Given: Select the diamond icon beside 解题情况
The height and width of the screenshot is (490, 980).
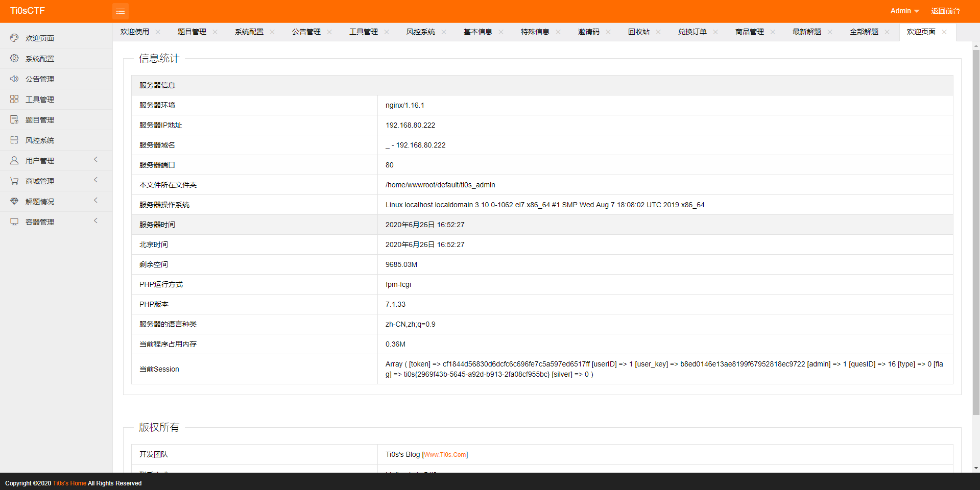Looking at the screenshot, I should (x=14, y=201).
